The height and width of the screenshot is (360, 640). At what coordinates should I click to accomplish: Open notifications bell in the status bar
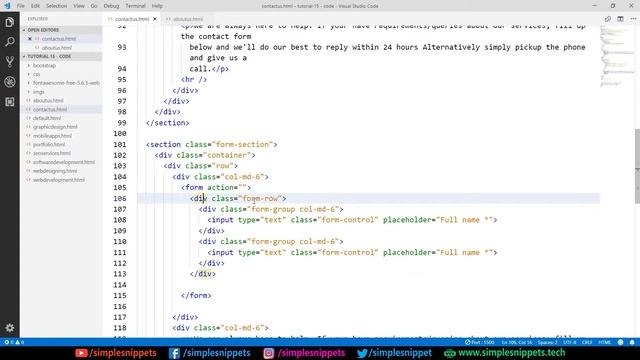click(x=632, y=342)
